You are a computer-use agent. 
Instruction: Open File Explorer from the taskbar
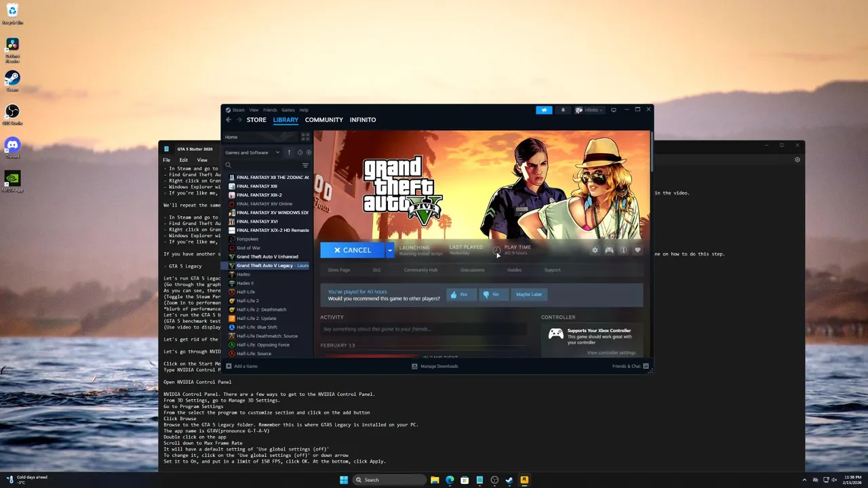point(435,480)
